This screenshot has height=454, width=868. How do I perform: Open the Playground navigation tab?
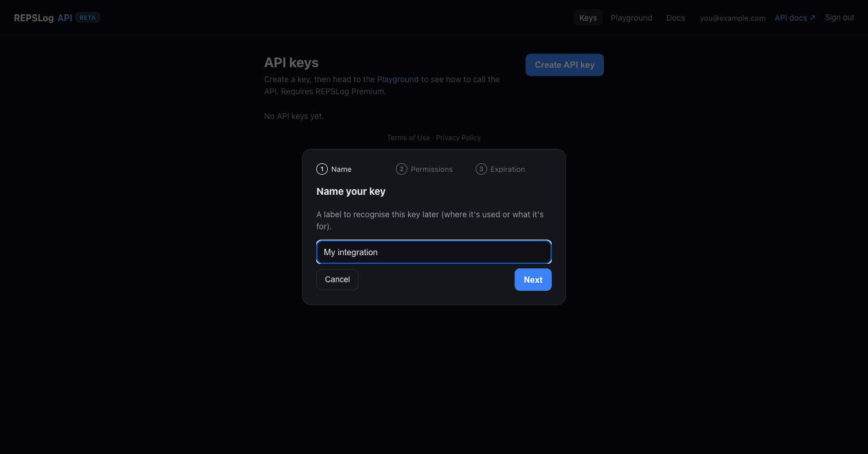coord(631,18)
